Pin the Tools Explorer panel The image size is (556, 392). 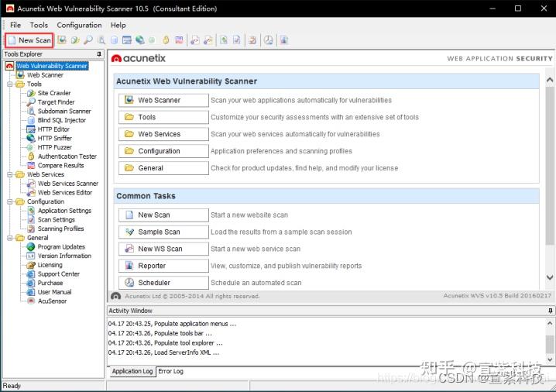pos(99,54)
